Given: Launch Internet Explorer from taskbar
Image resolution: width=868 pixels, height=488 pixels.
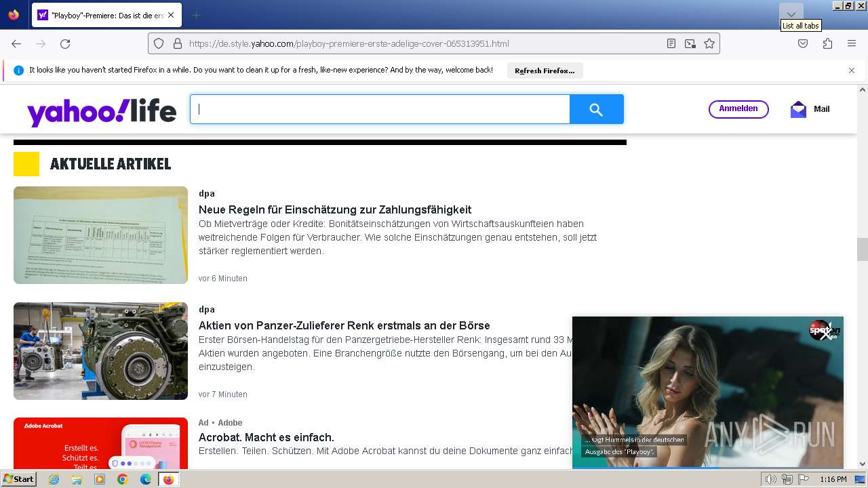Looking at the screenshot, I should (x=54, y=479).
